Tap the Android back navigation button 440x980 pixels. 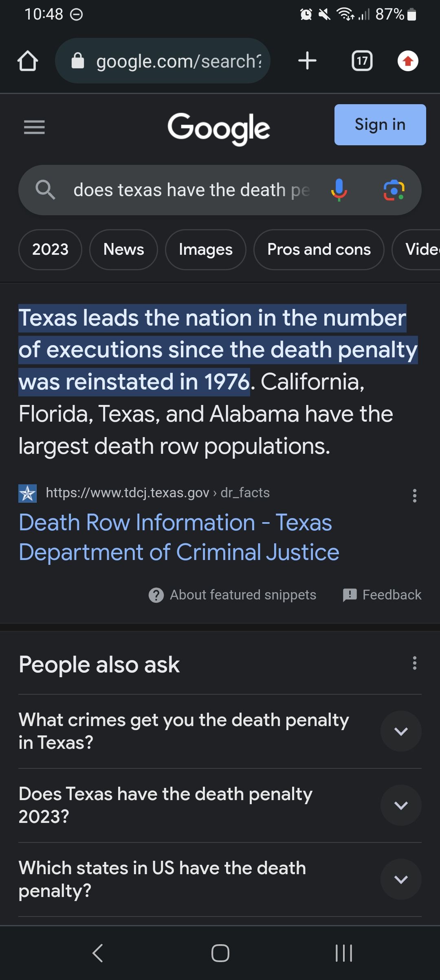(x=98, y=953)
